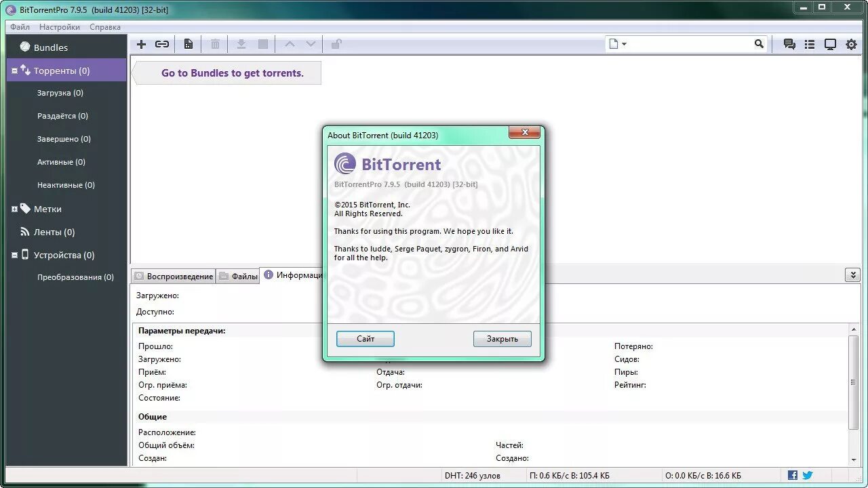Viewport: 868px width, 488px height.
Task: Click the remote monitor icon
Action: [x=830, y=44]
